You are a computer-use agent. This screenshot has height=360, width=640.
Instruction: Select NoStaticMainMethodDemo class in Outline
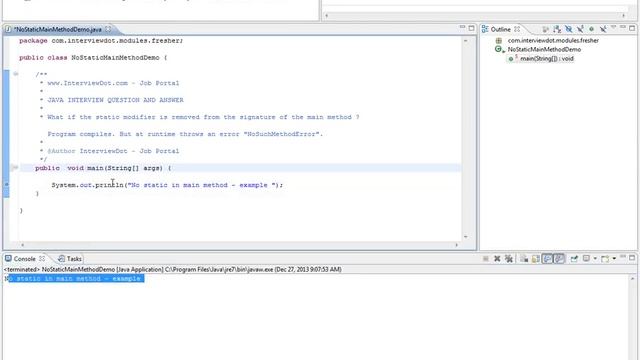(544, 49)
